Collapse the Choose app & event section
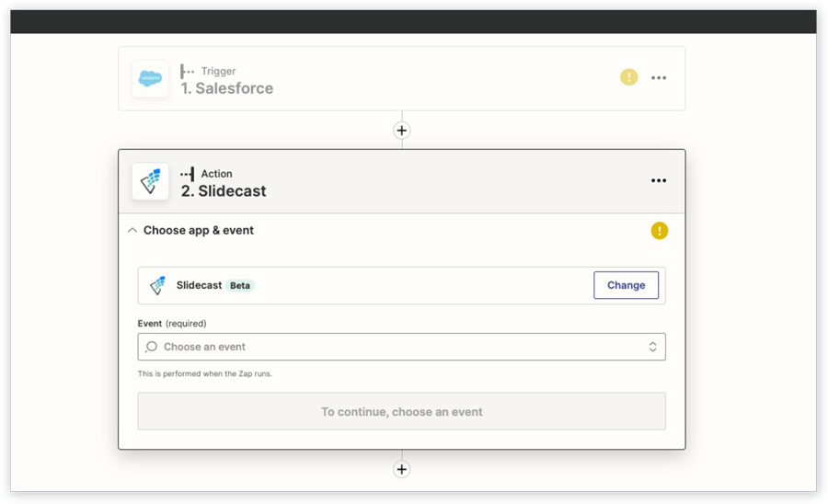Screen dimensions: 828x504 coord(132,231)
